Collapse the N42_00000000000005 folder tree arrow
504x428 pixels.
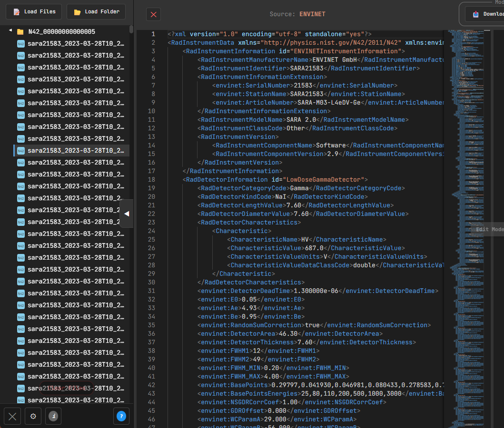[x=10, y=31]
